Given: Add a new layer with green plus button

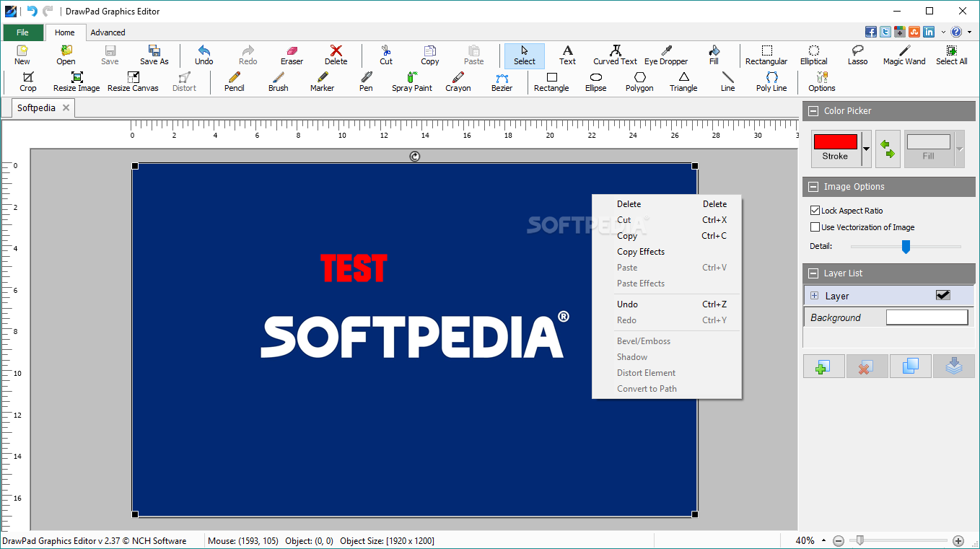Looking at the screenshot, I should point(823,366).
